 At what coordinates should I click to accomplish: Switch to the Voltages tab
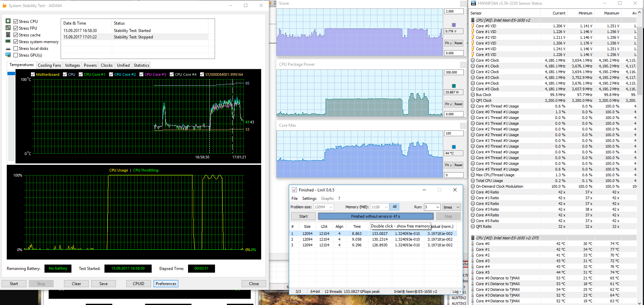[x=72, y=65]
